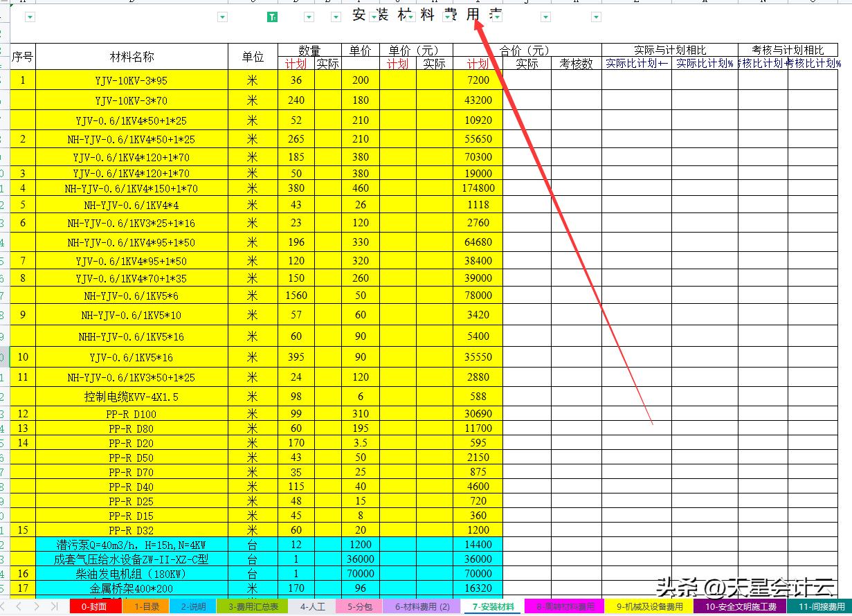This screenshot has height=616, width=852.
Task: Click the 计划 subheader under 单价（元）
Action: pyautogui.click(x=399, y=64)
